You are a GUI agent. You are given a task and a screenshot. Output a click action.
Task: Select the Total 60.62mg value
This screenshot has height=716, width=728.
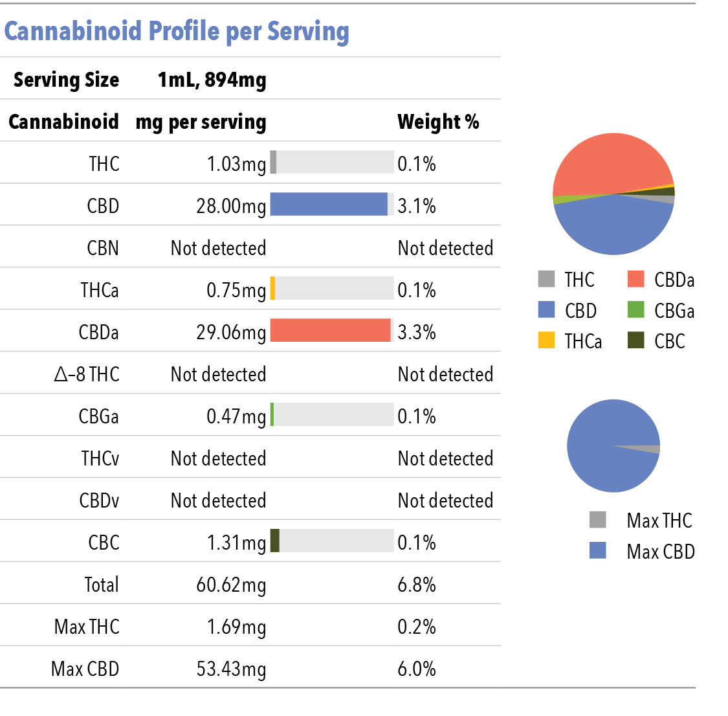click(231, 585)
